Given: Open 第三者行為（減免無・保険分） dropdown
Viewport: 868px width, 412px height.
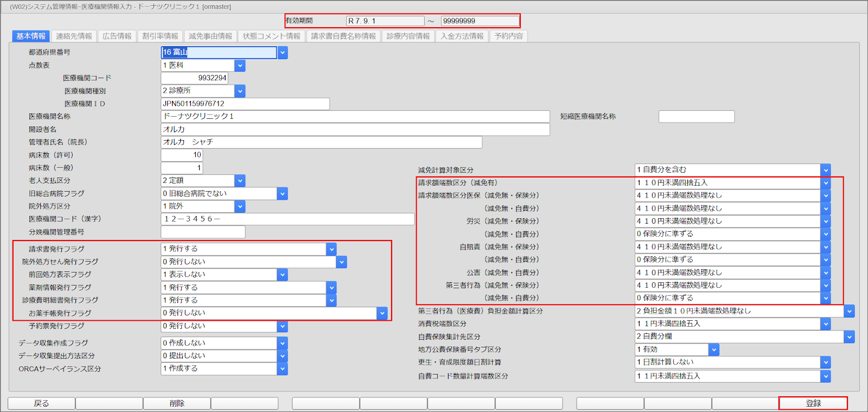Looking at the screenshot, I should tap(826, 286).
